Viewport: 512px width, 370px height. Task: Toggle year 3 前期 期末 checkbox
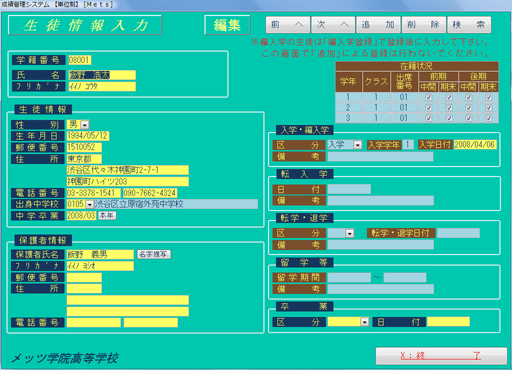click(x=449, y=118)
